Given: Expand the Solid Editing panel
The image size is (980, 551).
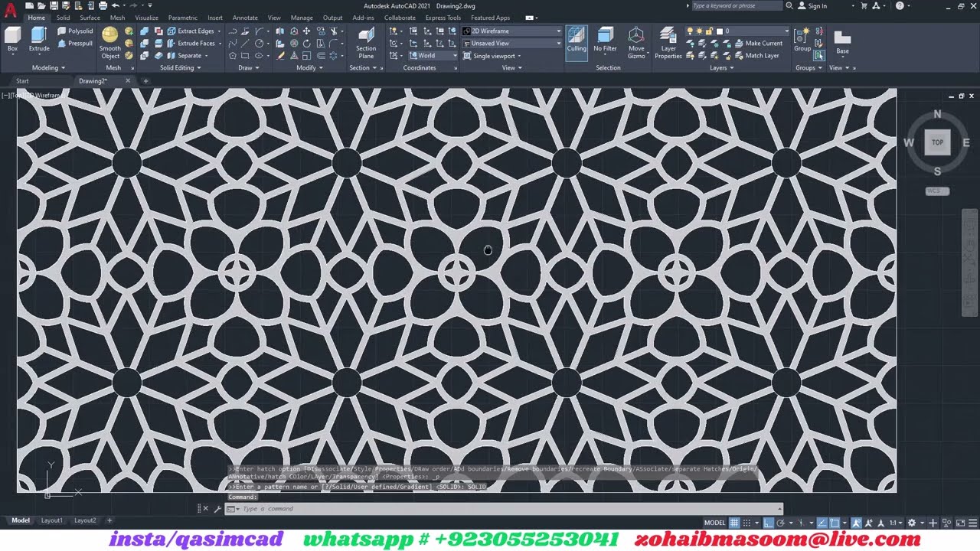Looking at the screenshot, I should point(181,67).
